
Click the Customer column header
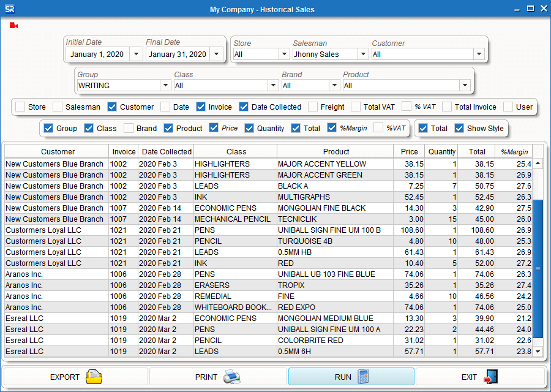pyautogui.click(x=56, y=151)
